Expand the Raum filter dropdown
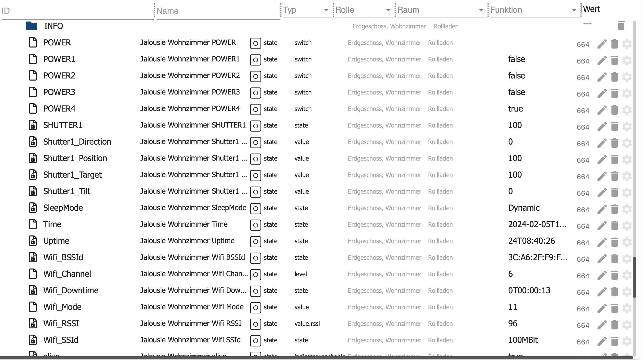 pyautogui.click(x=481, y=10)
